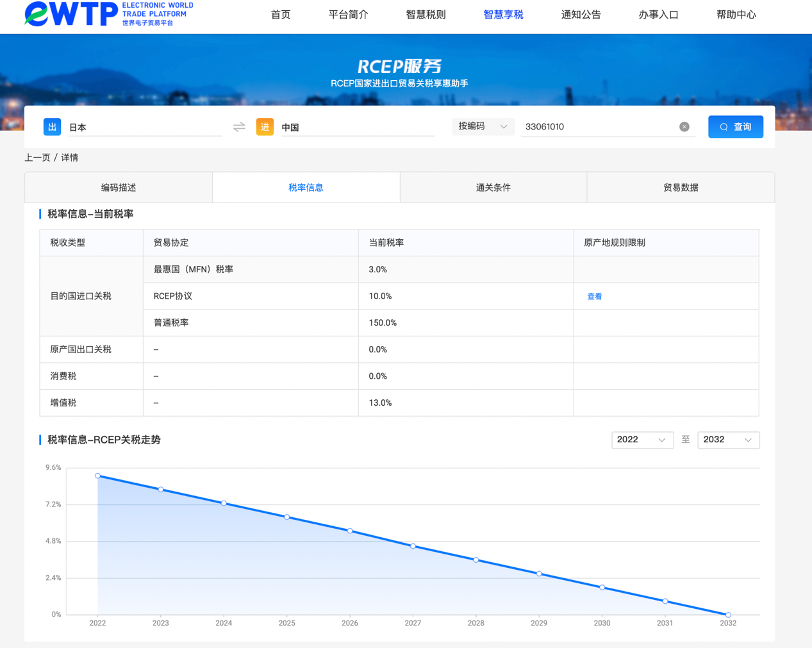
Task: Open 查看 link for RCEP origin rules
Action: (x=594, y=297)
